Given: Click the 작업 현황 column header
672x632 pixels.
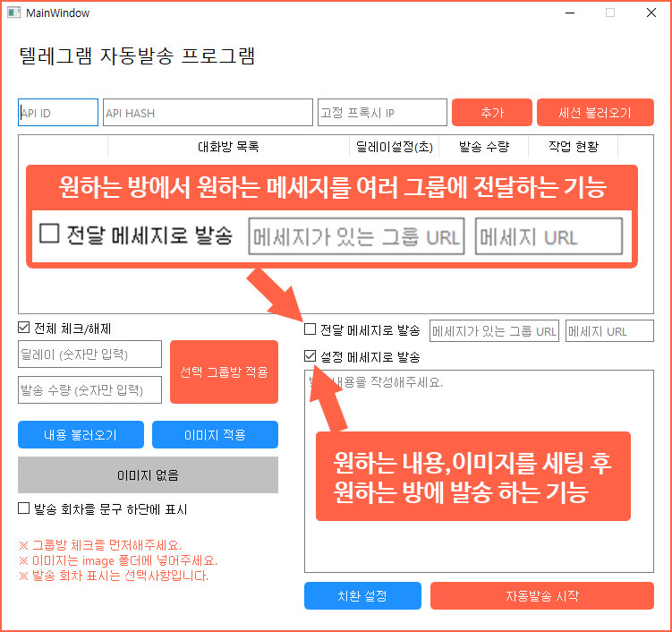Looking at the screenshot, I should pos(574,147).
